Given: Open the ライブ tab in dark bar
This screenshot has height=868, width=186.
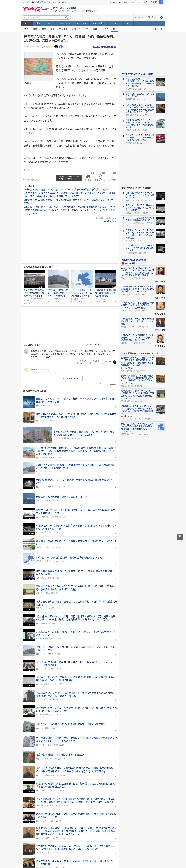Looking at the screenshot, I should [x=49, y=24].
